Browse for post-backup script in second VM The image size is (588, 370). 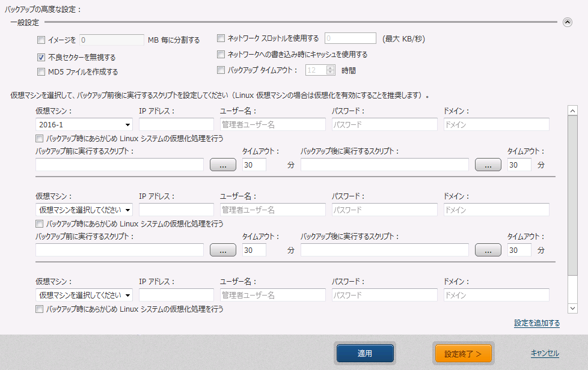click(x=488, y=250)
